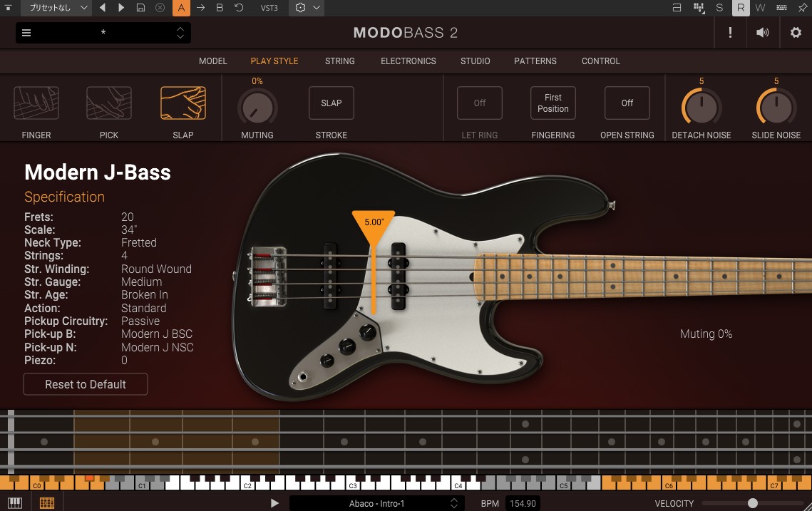Click the Round Wound string winding value
The height and width of the screenshot is (511, 812).
[x=156, y=269]
